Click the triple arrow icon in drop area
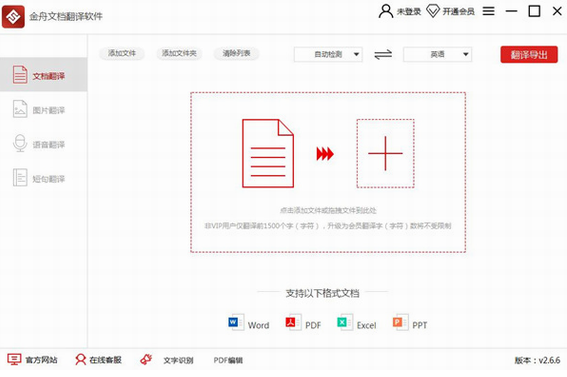The height and width of the screenshot is (377, 567). [x=325, y=154]
